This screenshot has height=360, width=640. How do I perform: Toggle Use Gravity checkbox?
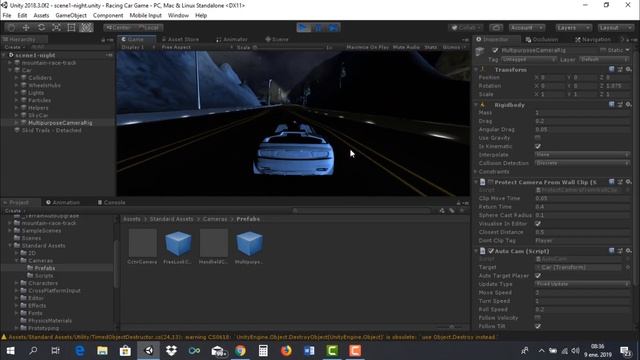tap(538, 138)
